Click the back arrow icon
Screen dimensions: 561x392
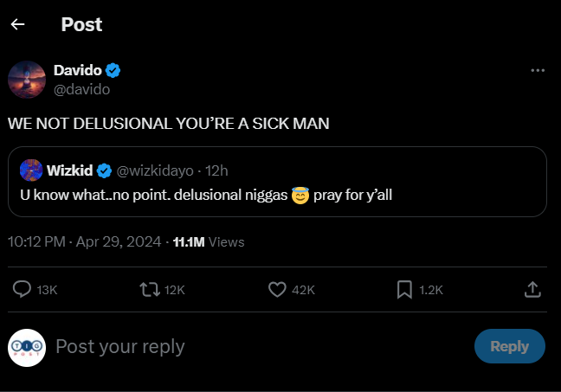coord(17,24)
